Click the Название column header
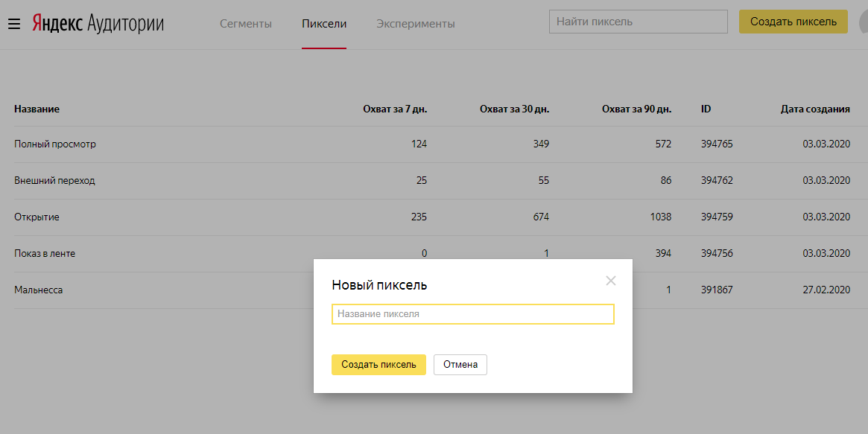Screen dimensions: 868x434 pos(37,109)
